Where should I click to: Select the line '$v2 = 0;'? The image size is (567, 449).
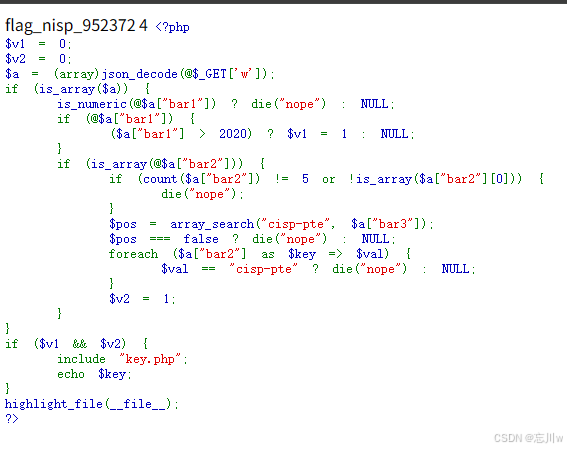tap(38, 59)
